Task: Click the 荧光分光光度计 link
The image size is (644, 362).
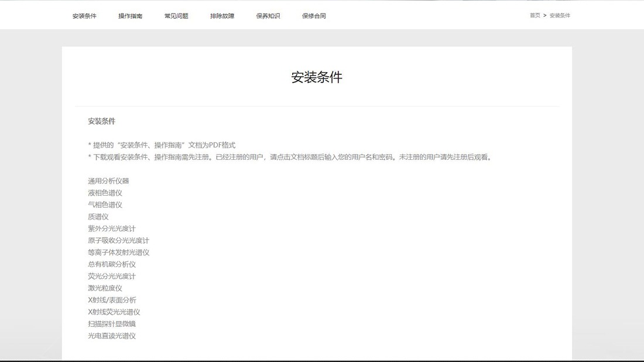Action: [x=112, y=276]
